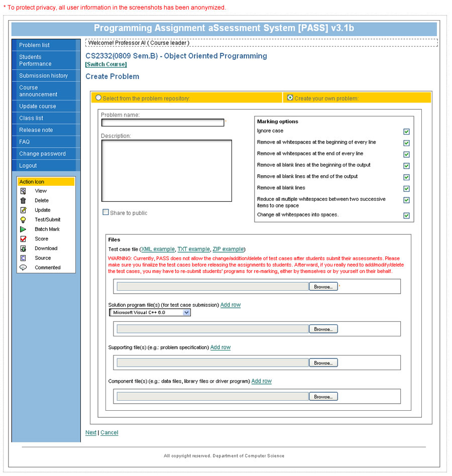Click the Score red checkmark icon
The height and width of the screenshot is (476, 452).
[23, 239]
